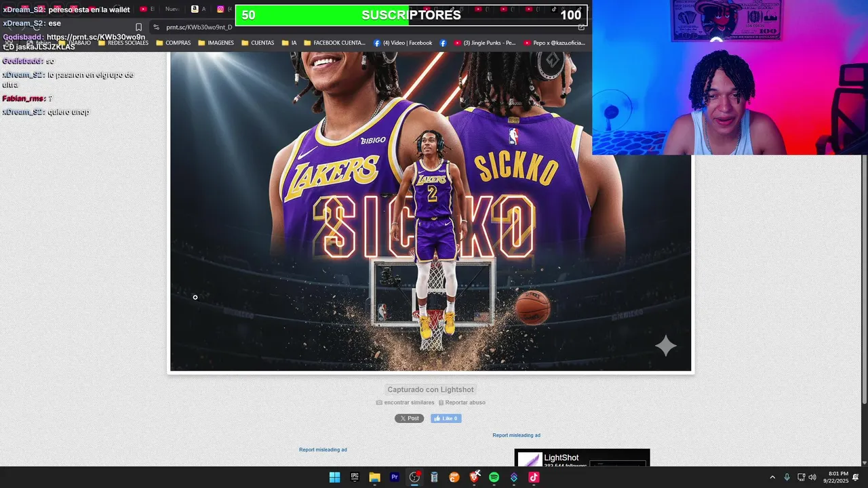Image resolution: width=868 pixels, height=488 pixels.
Task: Open the TikTok app in taskbar
Action: coord(534,477)
